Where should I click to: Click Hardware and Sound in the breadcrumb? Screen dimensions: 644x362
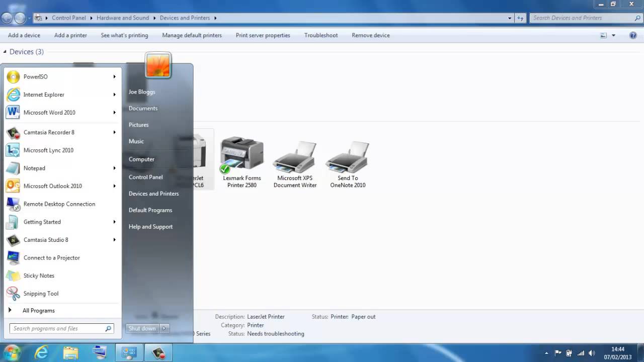123,18
